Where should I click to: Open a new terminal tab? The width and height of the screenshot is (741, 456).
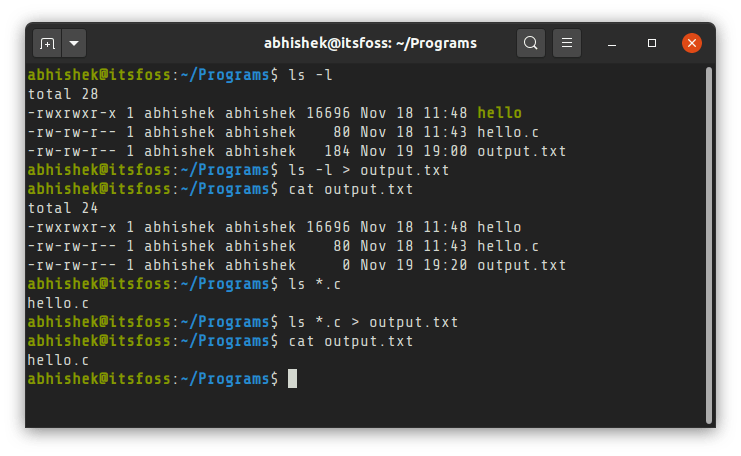47,44
